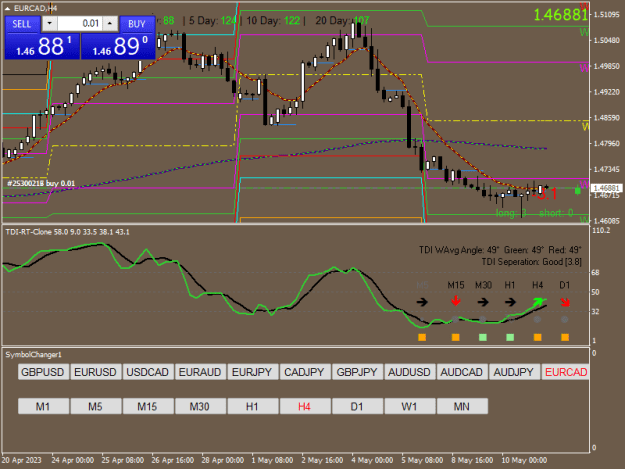625x469 pixels.
Task: Click the TDI WAvg Angle readout
Action: (459, 250)
